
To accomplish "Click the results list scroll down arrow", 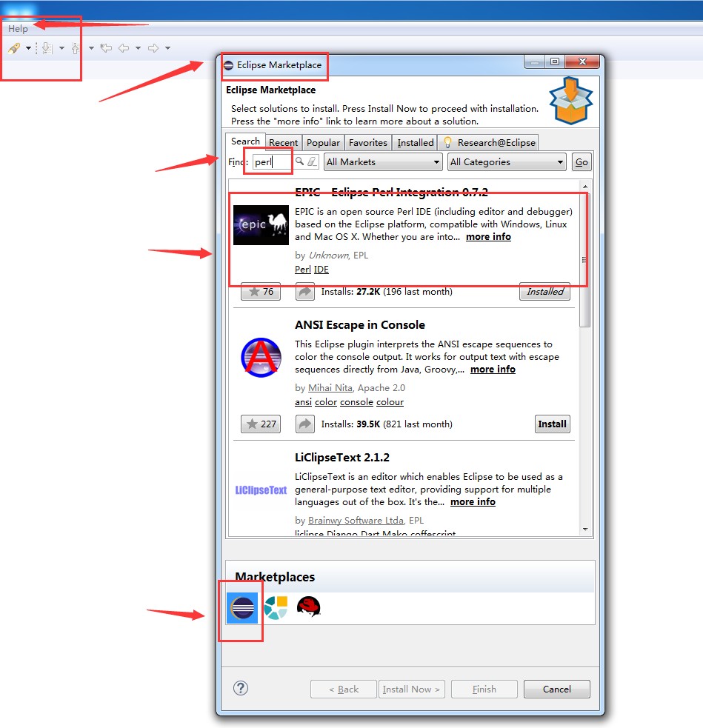I will click(585, 530).
